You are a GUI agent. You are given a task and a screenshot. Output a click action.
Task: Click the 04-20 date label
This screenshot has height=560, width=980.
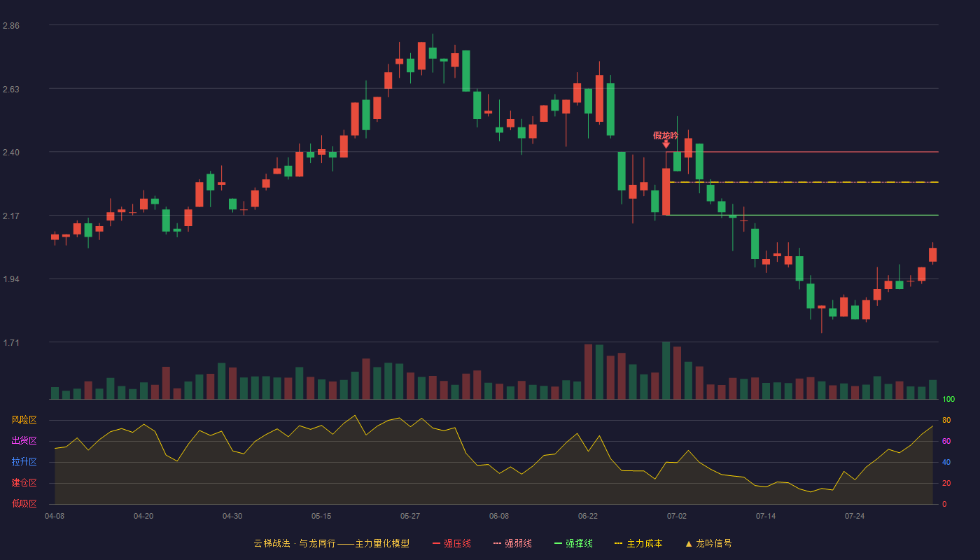click(143, 516)
